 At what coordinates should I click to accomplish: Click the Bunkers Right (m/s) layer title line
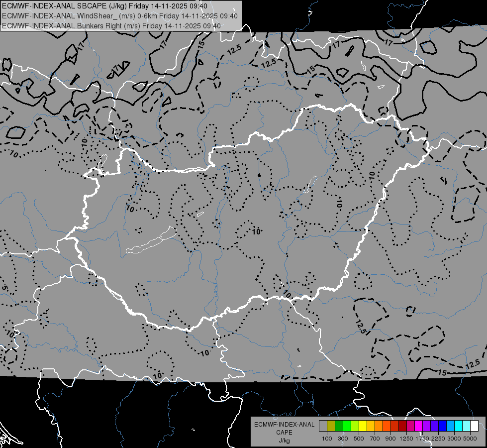(x=111, y=26)
